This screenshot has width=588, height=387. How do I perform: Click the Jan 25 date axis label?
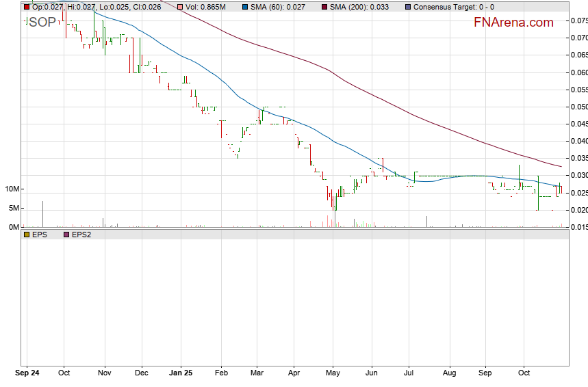click(x=181, y=374)
